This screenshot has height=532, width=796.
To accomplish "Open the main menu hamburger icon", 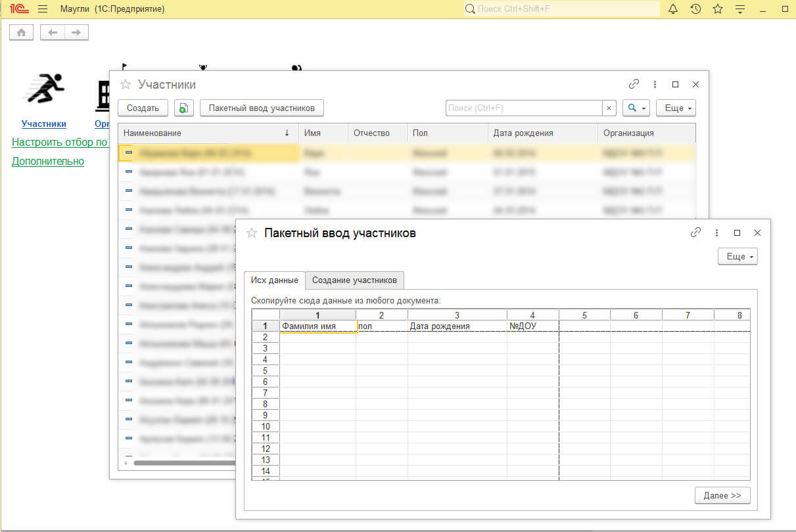I will (43, 9).
